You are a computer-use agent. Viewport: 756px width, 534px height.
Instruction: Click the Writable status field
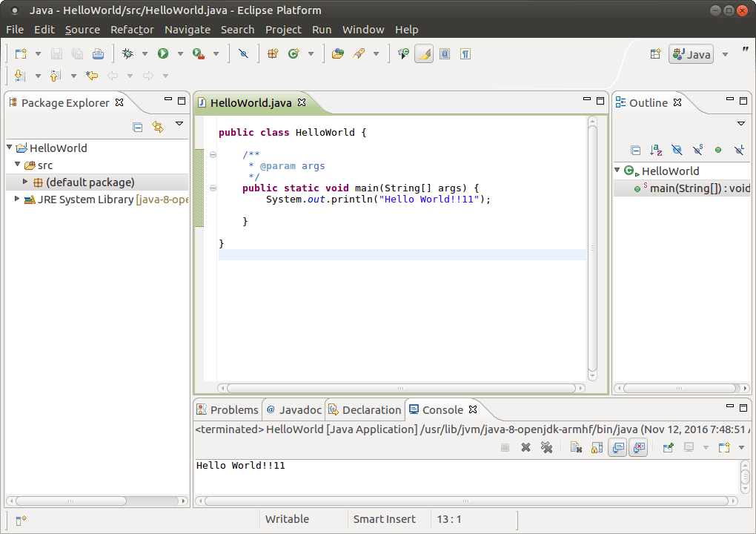pos(287,519)
